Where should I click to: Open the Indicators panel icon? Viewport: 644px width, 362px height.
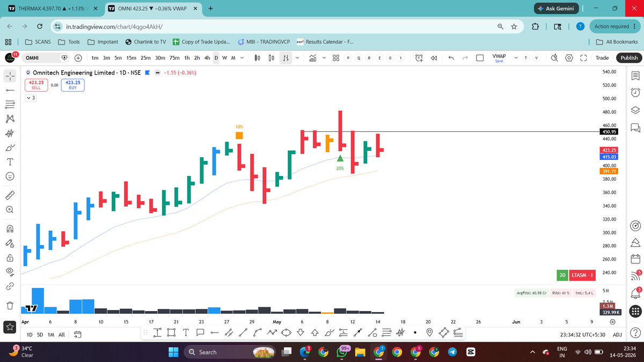point(312,58)
